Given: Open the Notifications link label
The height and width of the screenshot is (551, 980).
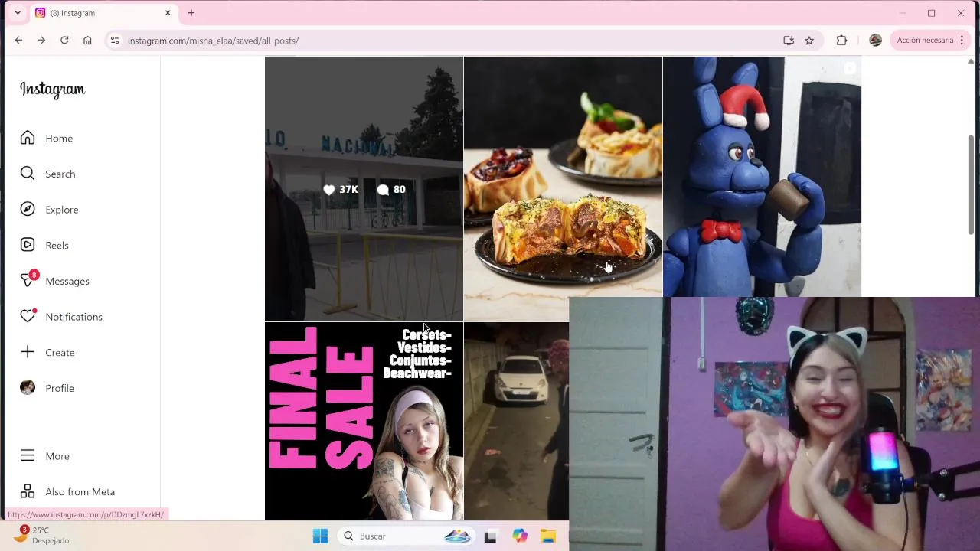Looking at the screenshot, I should click(x=73, y=317).
